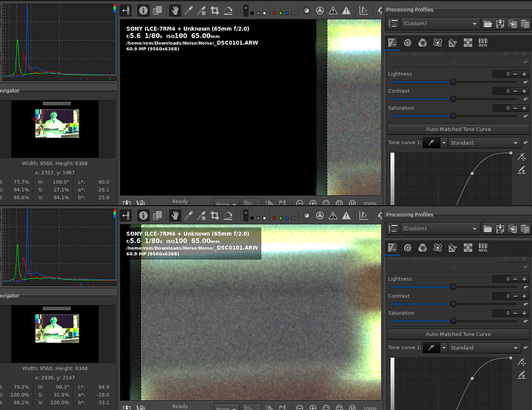Open Standard curve mode dropdown, bottom window
Screen dimensions: 532x410
(x=484, y=348)
